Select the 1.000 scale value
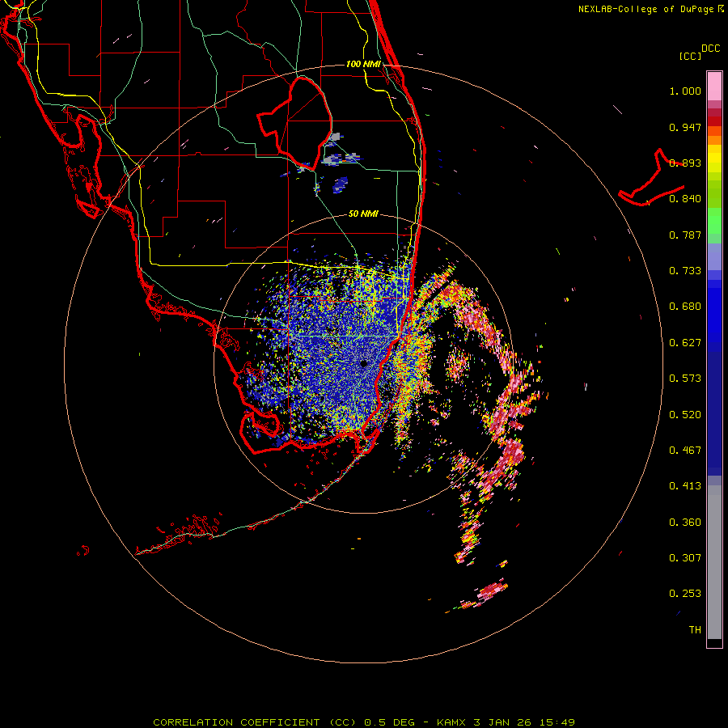Viewport: 728px width, 728px height. click(x=685, y=91)
